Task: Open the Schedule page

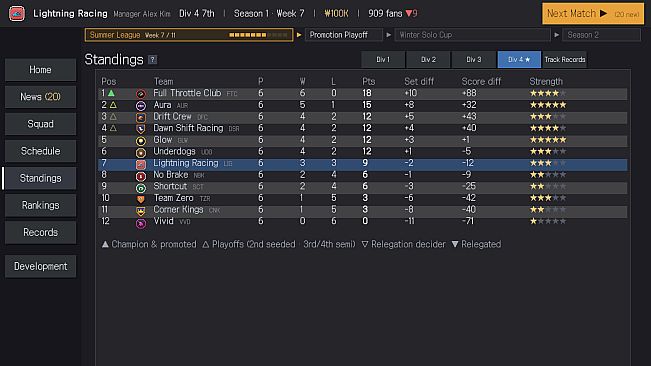Action: pyautogui.click(x=40, y=151)
